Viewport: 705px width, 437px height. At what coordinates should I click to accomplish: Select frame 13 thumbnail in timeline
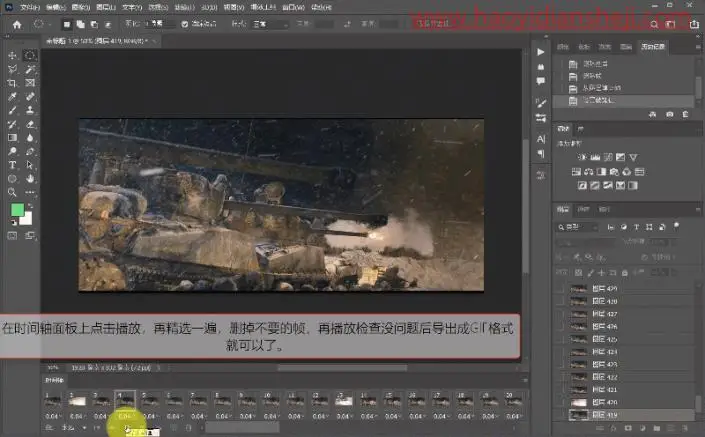[x=344, y=401]
